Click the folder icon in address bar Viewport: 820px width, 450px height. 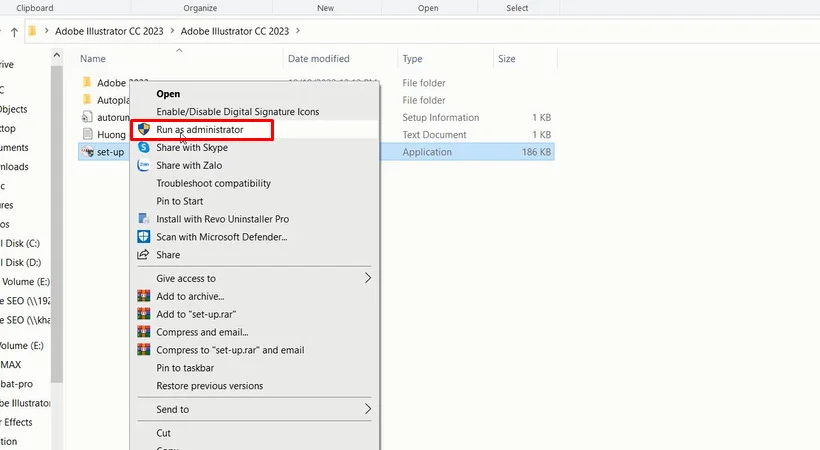click(x=32, y=31)
